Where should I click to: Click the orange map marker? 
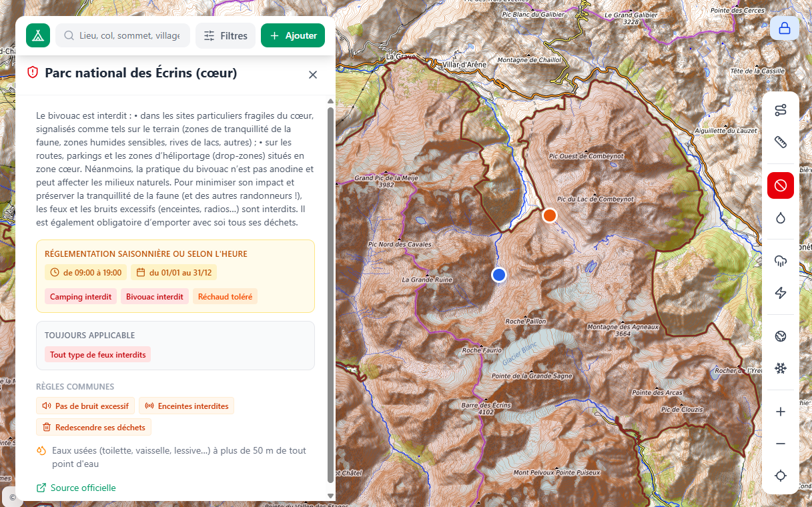[x=550, y=215]
